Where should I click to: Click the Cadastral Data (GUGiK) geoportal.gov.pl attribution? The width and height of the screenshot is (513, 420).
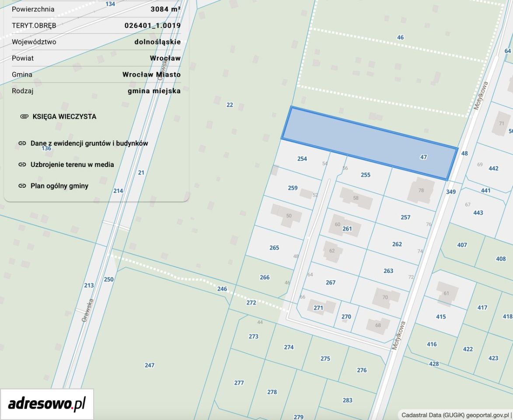(x=455, y=415)
